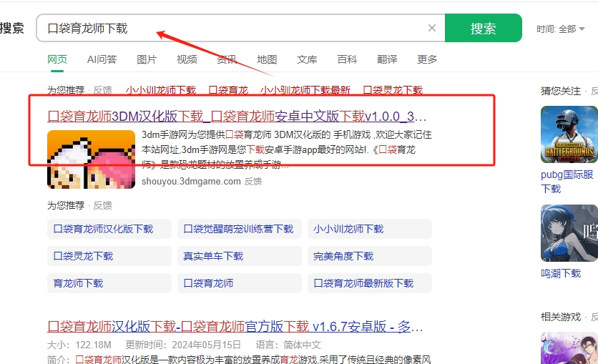Click the pixel-art game thumbnail of first result

coord(91,159)
